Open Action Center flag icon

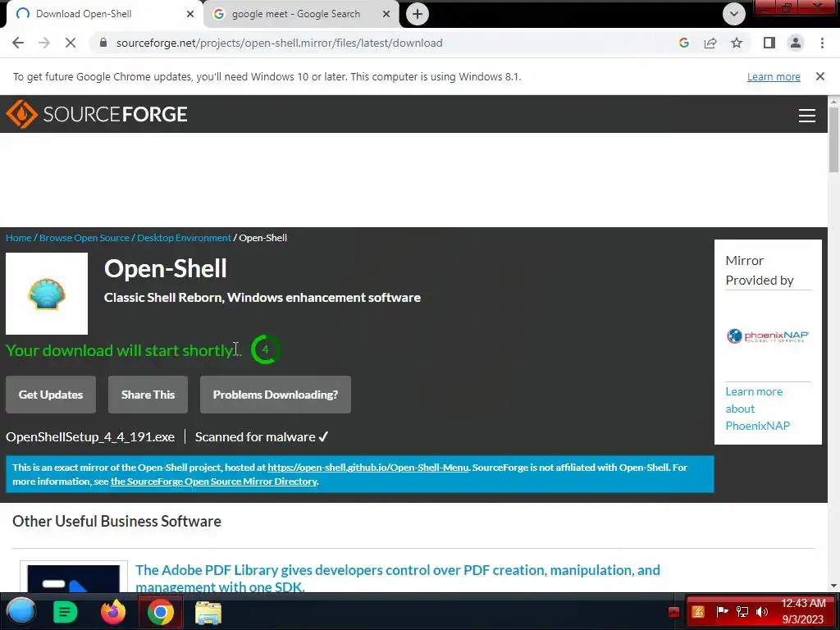(x=722, y=612)
